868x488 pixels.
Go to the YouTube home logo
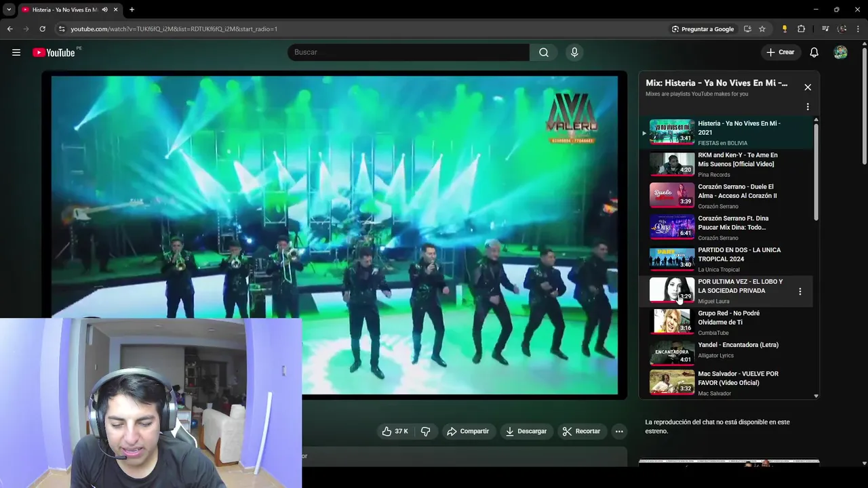click(x=54, y=52)
